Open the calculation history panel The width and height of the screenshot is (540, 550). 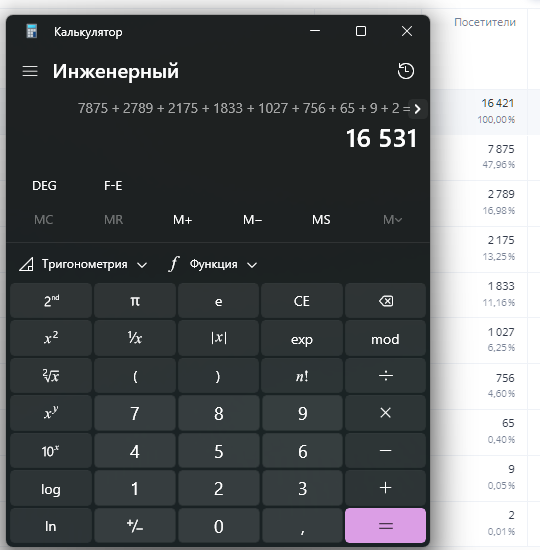pyautogui.click(x=406, y=71)
